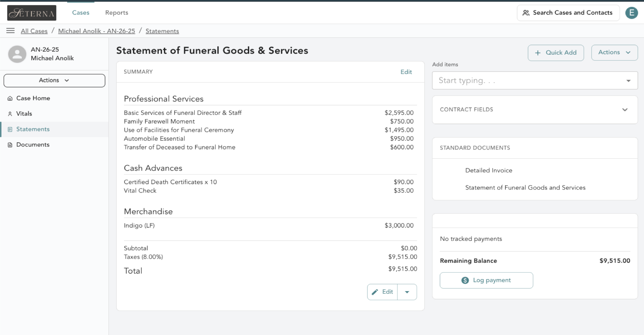Open the Cases tab
This screenshot has width=644, height=335.
80,13
